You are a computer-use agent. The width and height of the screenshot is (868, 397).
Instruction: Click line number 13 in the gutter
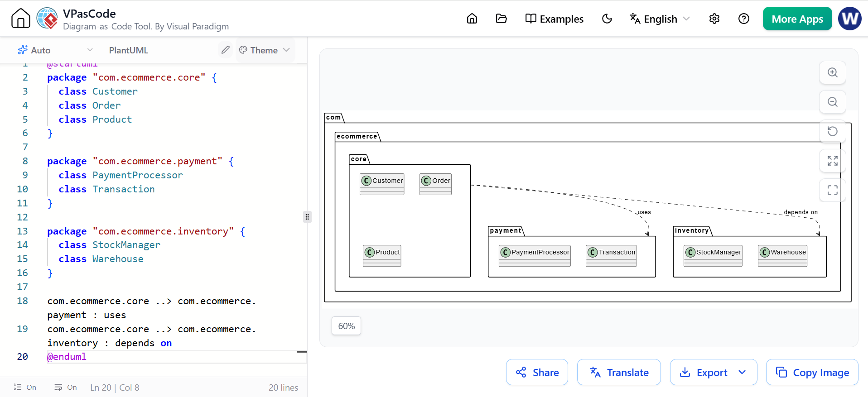tap(22, 231)
